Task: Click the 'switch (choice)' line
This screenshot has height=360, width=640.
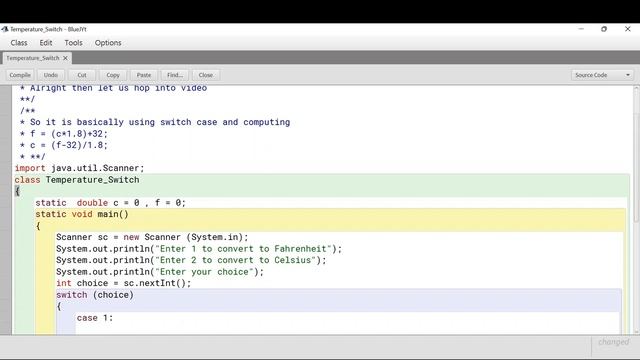Action: pyautogui.click(x=95, y=295)
